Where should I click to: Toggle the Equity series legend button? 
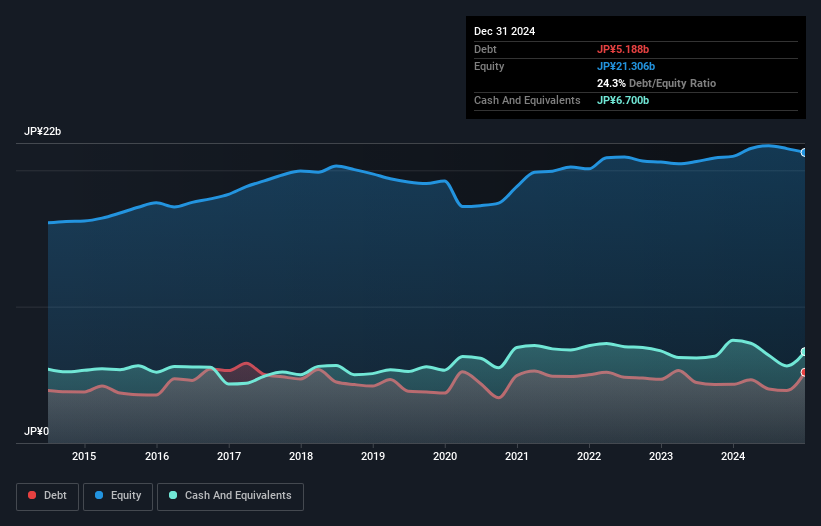click(x=118, y=496)
